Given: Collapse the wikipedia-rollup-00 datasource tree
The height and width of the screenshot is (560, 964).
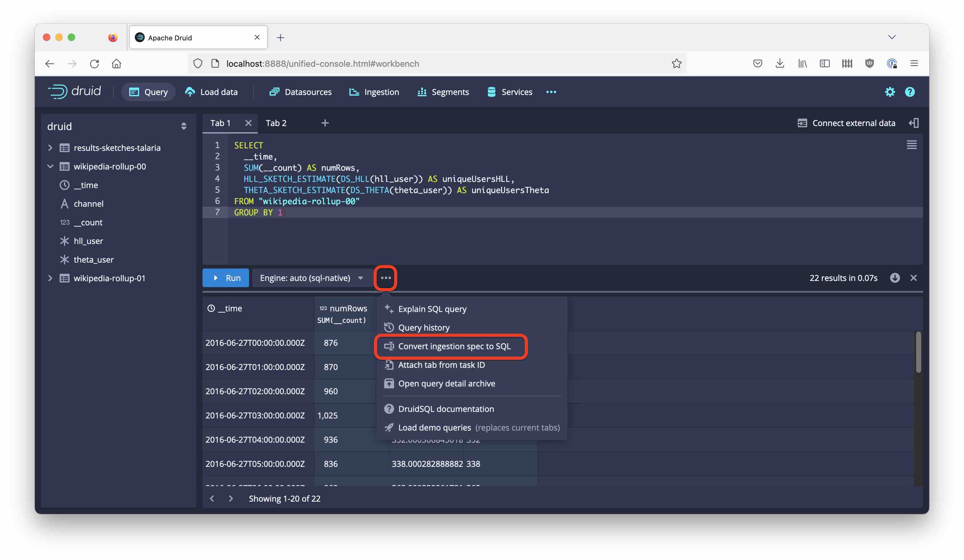Looking at the screenshot, I should [x=50, y=166].
